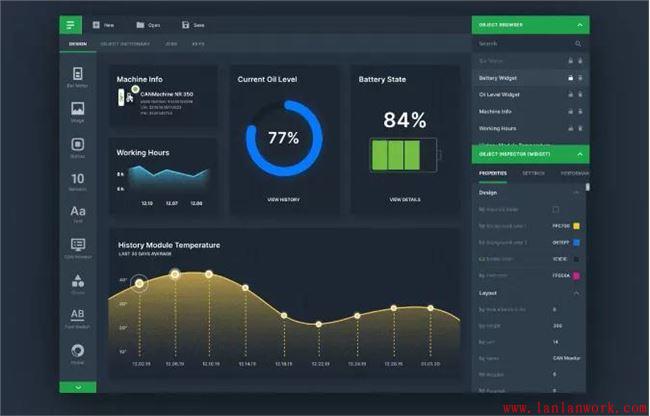Click View Details under battery state
The height and width of the screenshot is (416, 650).
tap(404, 199)
